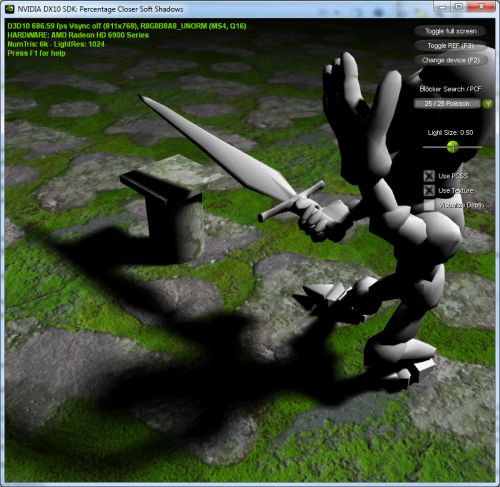Open the 25 / 25 Poisson combo box

click(x=447, y=104)
